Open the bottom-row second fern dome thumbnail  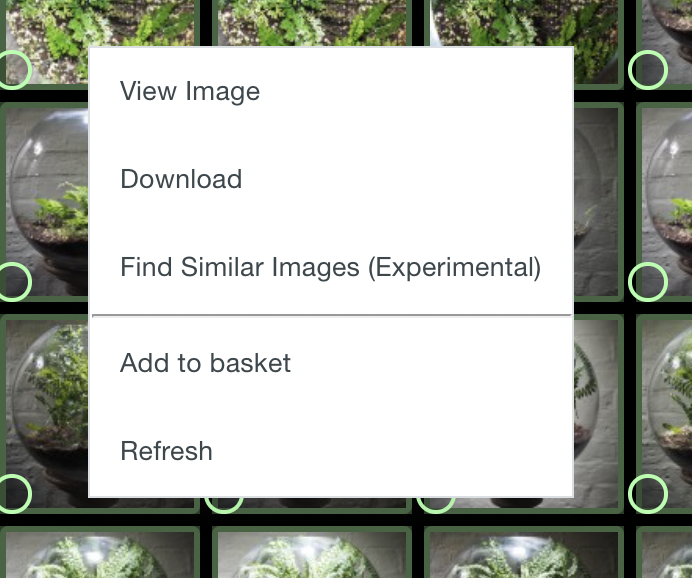click(x=312, y=552)
